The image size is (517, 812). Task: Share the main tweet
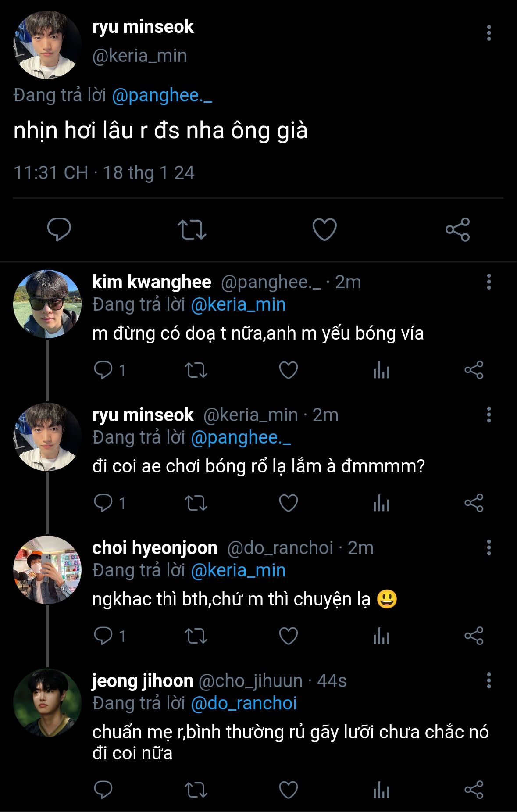tap(457, 229)
